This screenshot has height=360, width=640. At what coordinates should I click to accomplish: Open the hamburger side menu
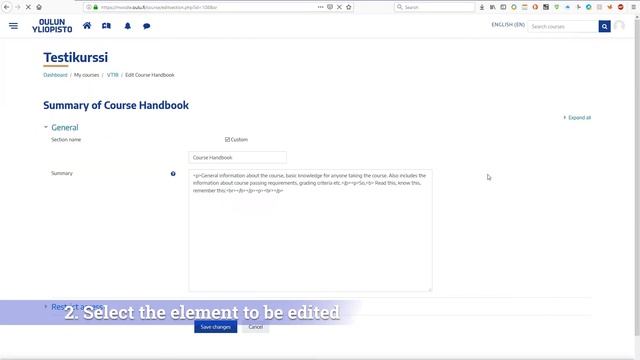tap(13, 26)
